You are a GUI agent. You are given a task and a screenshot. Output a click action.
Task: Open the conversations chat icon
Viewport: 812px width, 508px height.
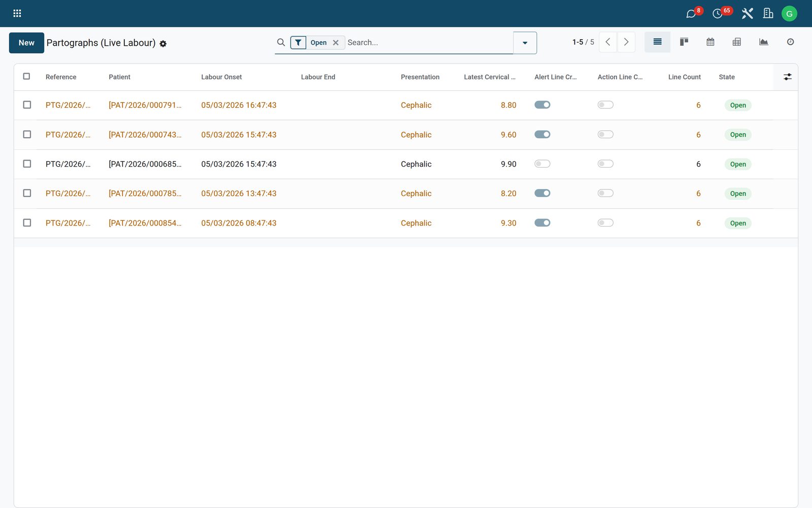(691, 14)
